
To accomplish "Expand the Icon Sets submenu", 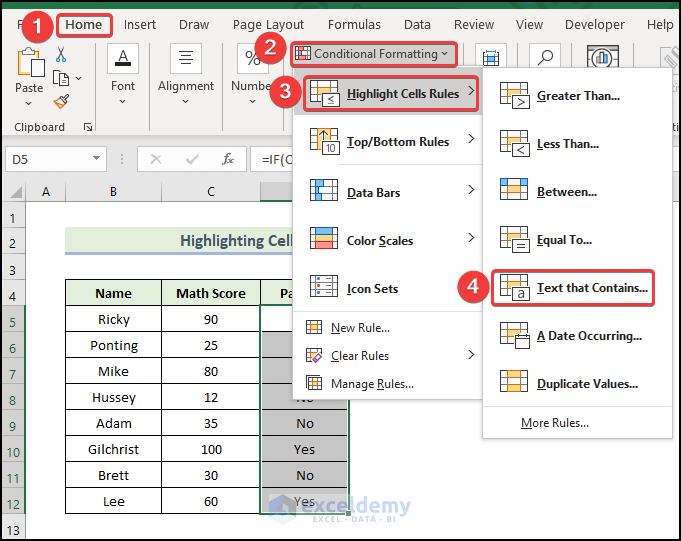I will 387,288.
